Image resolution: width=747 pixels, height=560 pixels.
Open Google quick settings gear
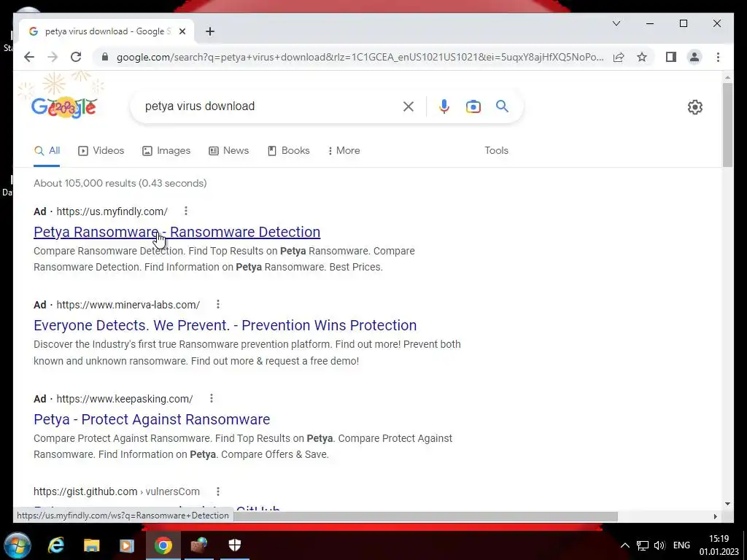coord(695,107)
